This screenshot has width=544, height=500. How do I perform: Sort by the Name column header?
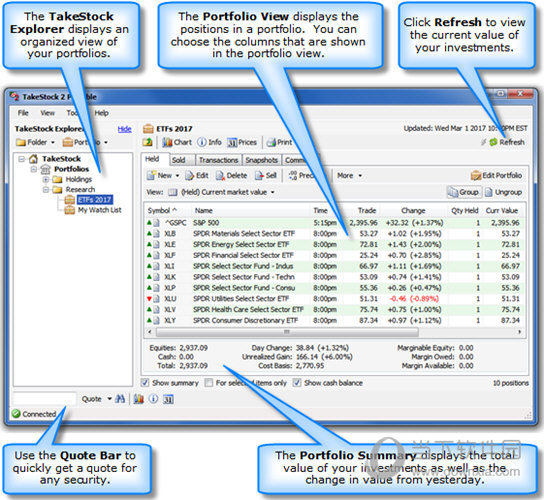click(204, 210)
